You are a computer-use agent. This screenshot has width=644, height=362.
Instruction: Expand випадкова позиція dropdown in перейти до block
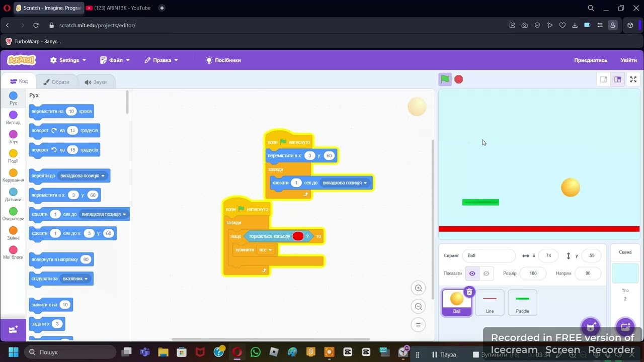point(83,176)
